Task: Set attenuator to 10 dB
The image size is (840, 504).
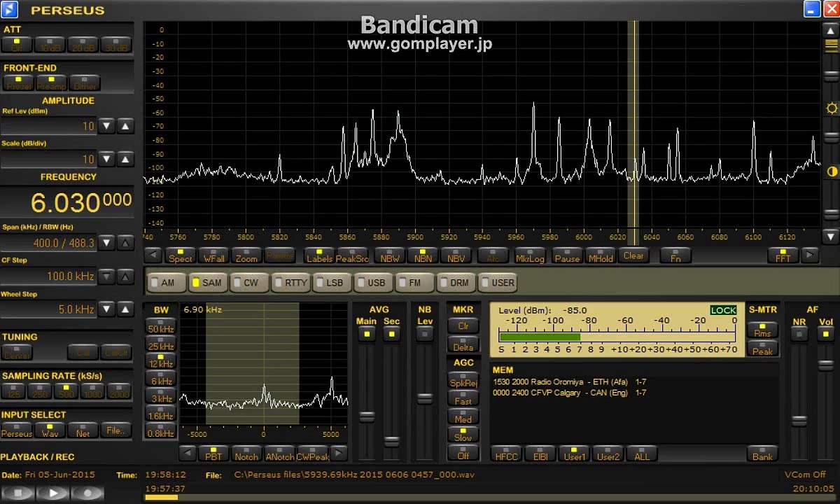Action: pyautogui.click(x=50, y=45)
